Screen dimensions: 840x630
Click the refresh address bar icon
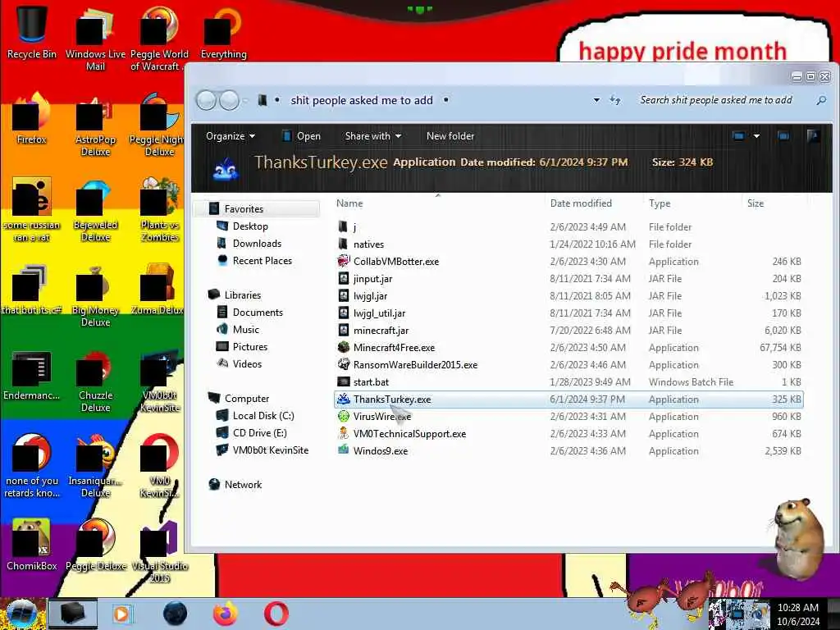615,100
